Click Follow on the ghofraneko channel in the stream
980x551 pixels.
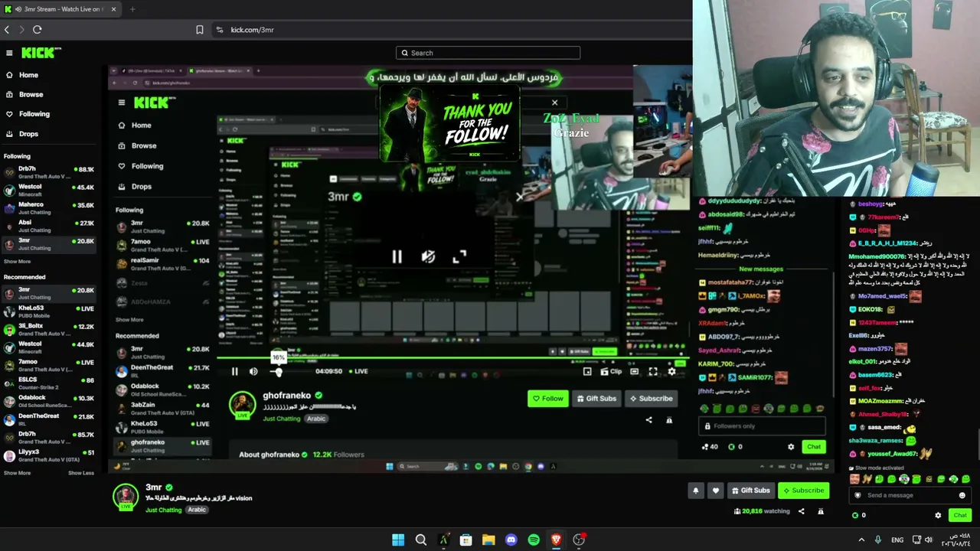548,399
